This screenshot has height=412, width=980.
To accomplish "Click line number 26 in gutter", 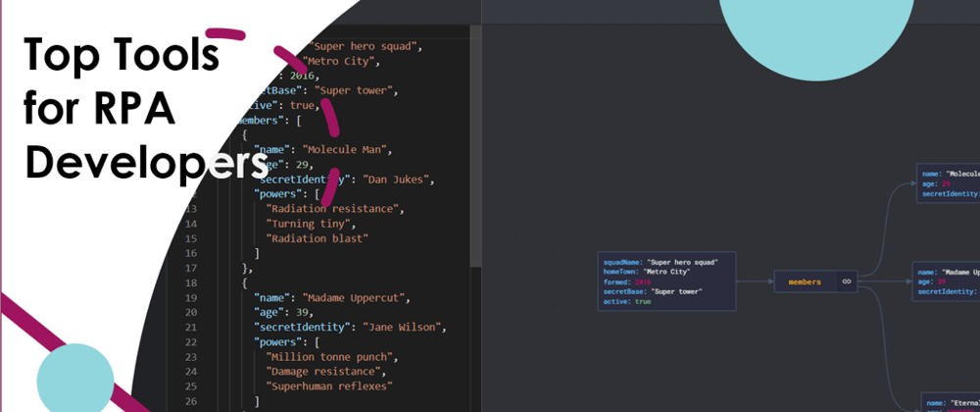I will 189,401.
